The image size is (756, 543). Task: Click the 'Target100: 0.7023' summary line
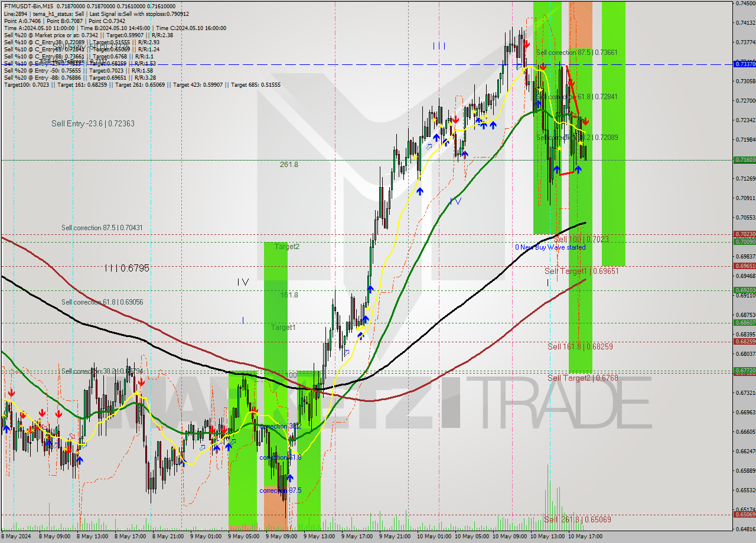tap(142, 84)
